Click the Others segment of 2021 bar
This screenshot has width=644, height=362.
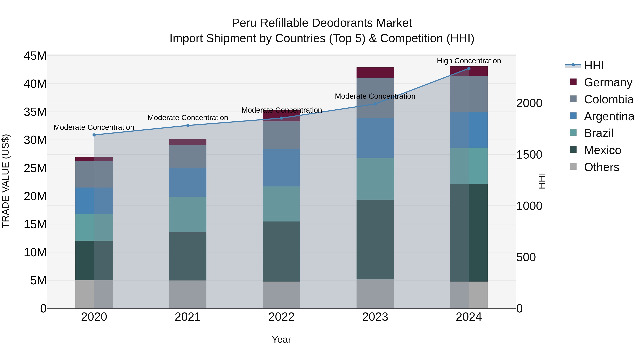click(x=188, y=294)
